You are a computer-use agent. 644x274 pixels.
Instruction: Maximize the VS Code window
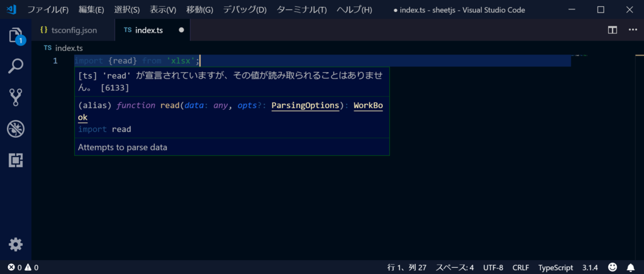click(x=601, y=9)
